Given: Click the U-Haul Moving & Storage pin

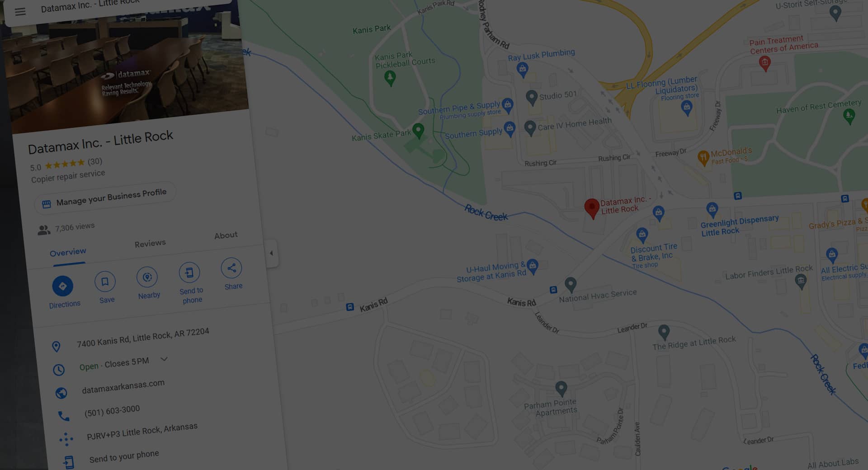Looking at the screenshot, I should (533, 266).
